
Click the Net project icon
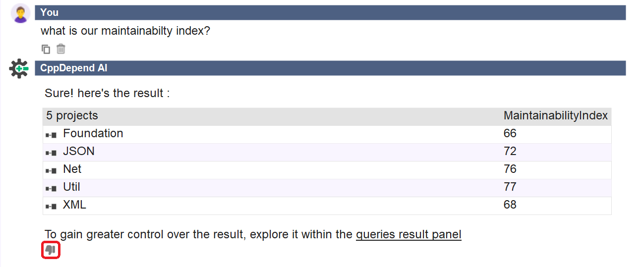coord(51,170)
